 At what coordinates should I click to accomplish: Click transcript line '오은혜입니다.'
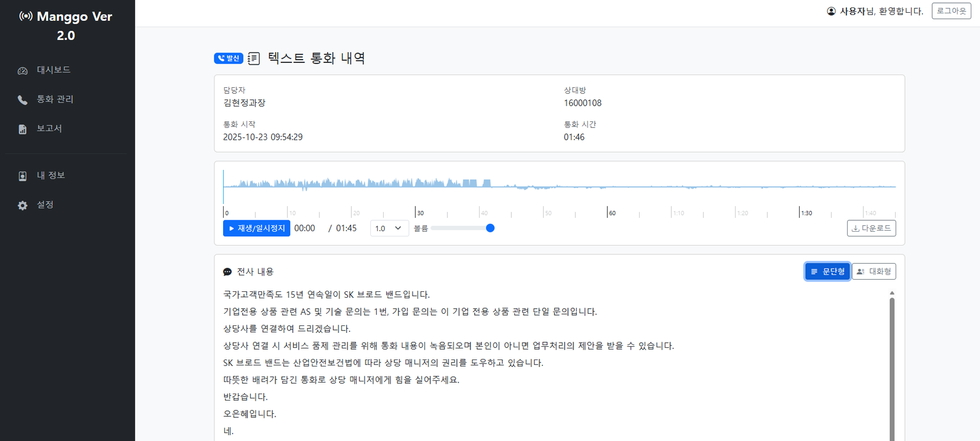[x=250, y=414]
